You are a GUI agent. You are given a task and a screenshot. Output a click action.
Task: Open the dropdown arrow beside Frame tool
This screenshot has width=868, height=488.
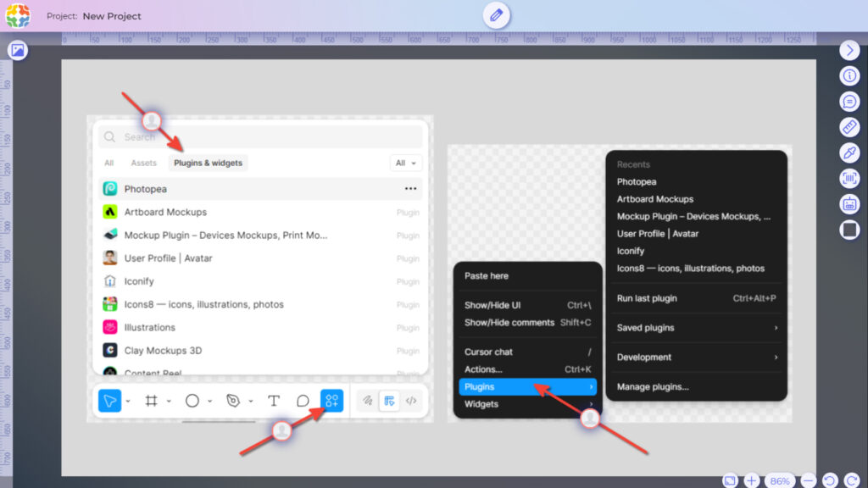pos(169,401)
